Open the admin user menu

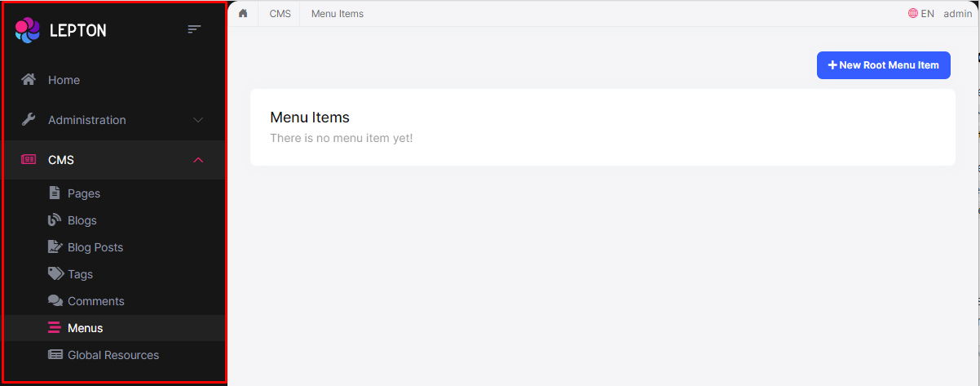[x=958, y=14]
